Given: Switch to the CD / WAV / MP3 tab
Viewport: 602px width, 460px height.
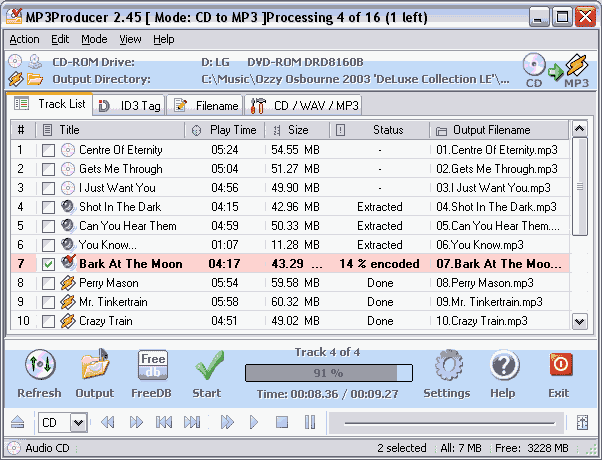Looking at the screenshot, I should (x=303, y=106).
